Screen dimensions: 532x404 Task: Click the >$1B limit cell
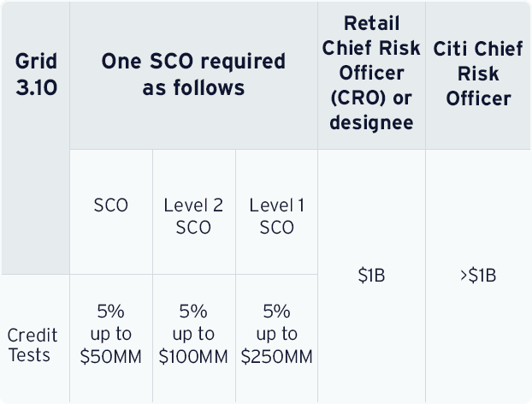coord(478,276)
